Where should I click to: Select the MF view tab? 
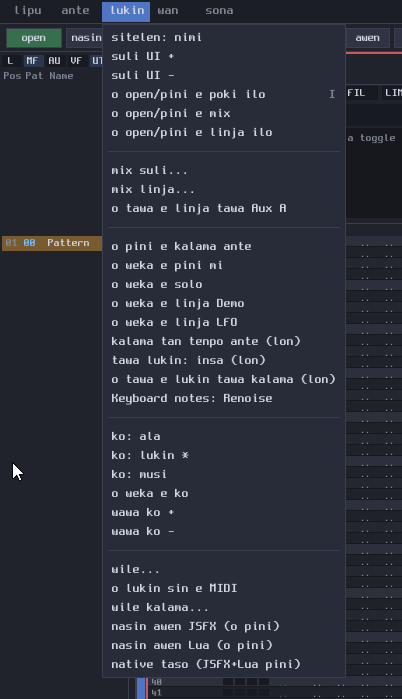click(32, 61)
